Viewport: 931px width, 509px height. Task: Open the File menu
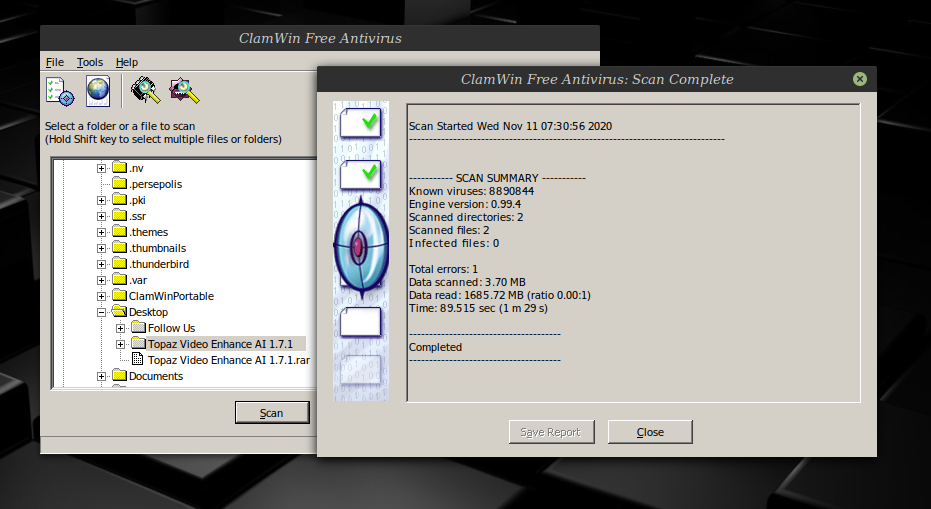click(x=55, y=62)
